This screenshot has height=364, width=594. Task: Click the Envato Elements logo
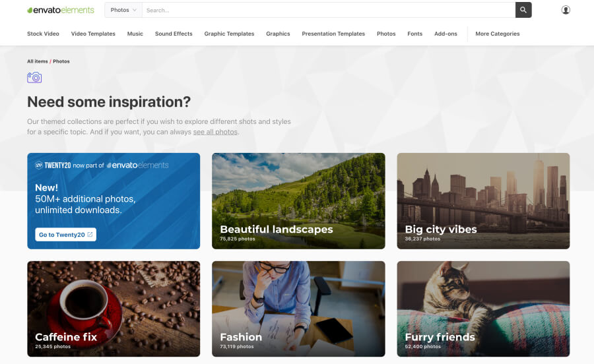click(61, 10)
